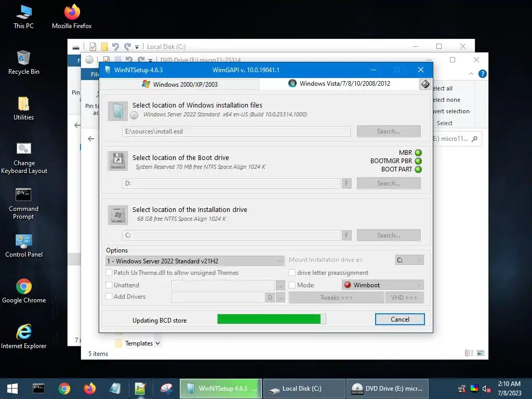
Task: Click the Updating BCD store progress bar
Action: (x=271, y=319)
